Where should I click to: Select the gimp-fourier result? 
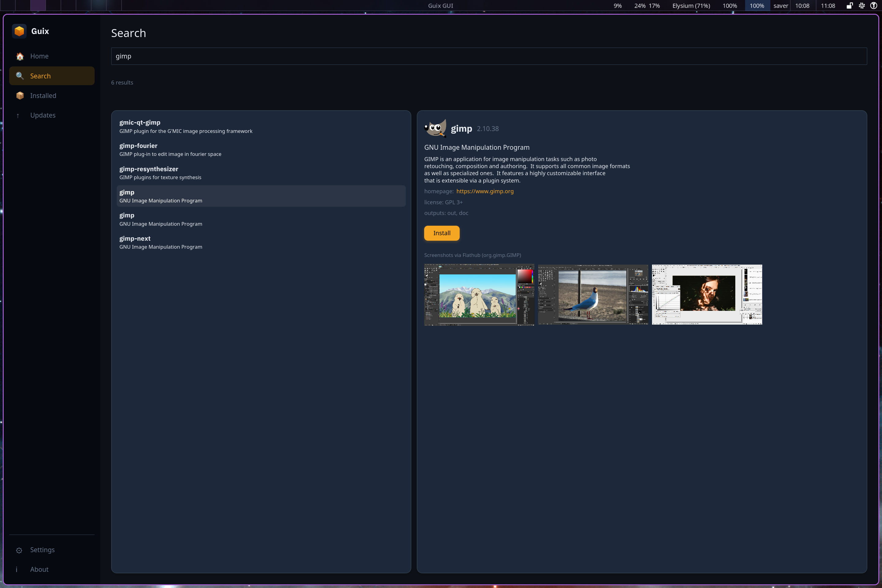[261, 150]
